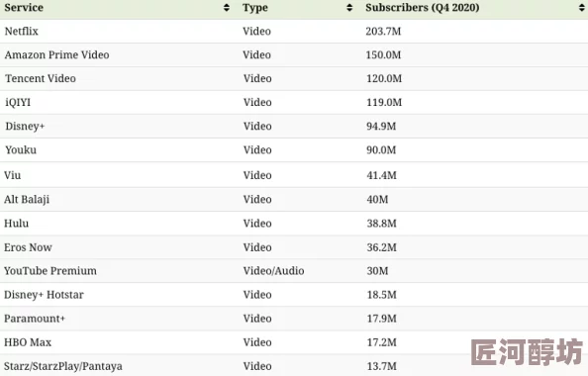Click the Tencent Video entry
Screen dimensions: 588x376
[41, 78]
